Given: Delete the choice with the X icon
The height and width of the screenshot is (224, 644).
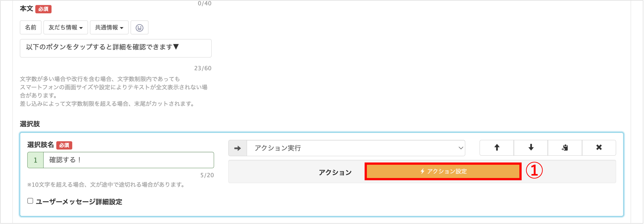Looking at the screenshot, I should coord(599,148).
